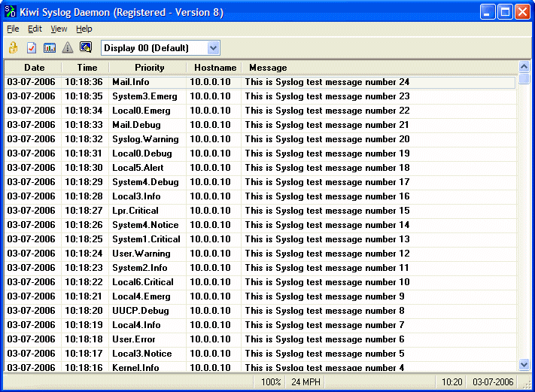Click the 24 MPH status bar entry
This screenshot has width=535, height=392.
(x=305, y=382)
